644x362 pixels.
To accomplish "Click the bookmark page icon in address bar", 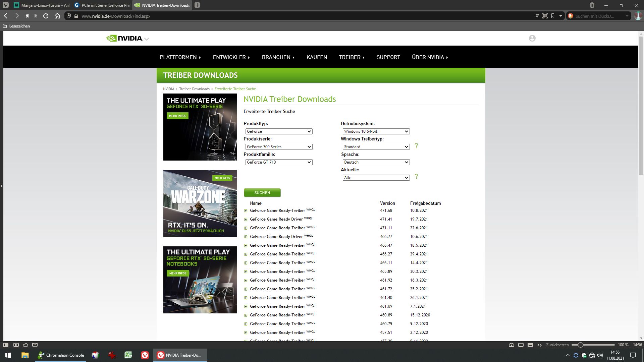I will [553, 16].
